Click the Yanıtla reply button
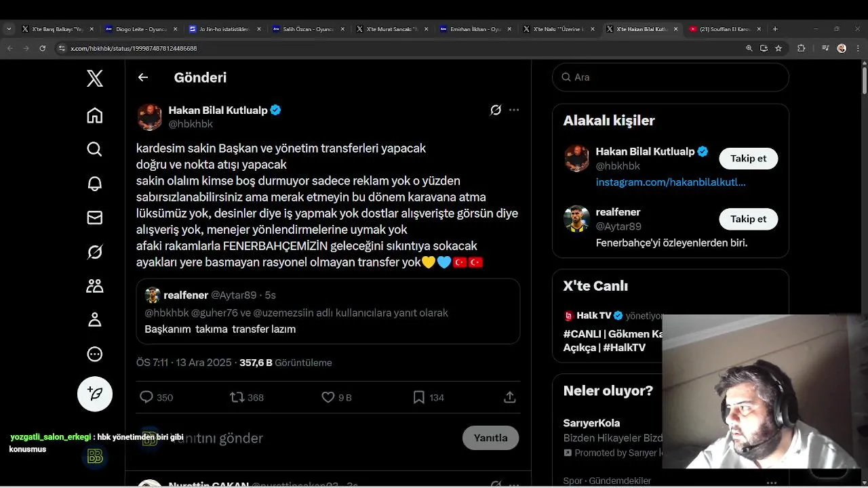The width and height of the screenshot is (868, 488). pyautogui.click(x=490, y=438)
